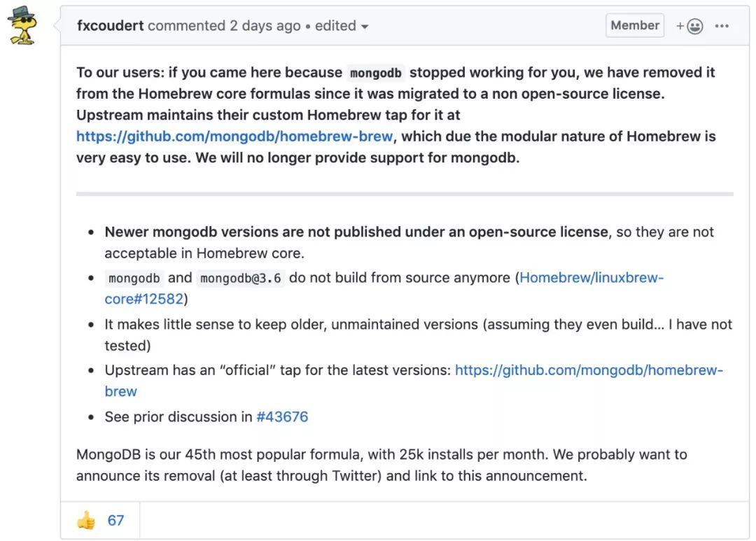Click the horizontal divider line in comment
756x541 pixels.
click(405, 193)
